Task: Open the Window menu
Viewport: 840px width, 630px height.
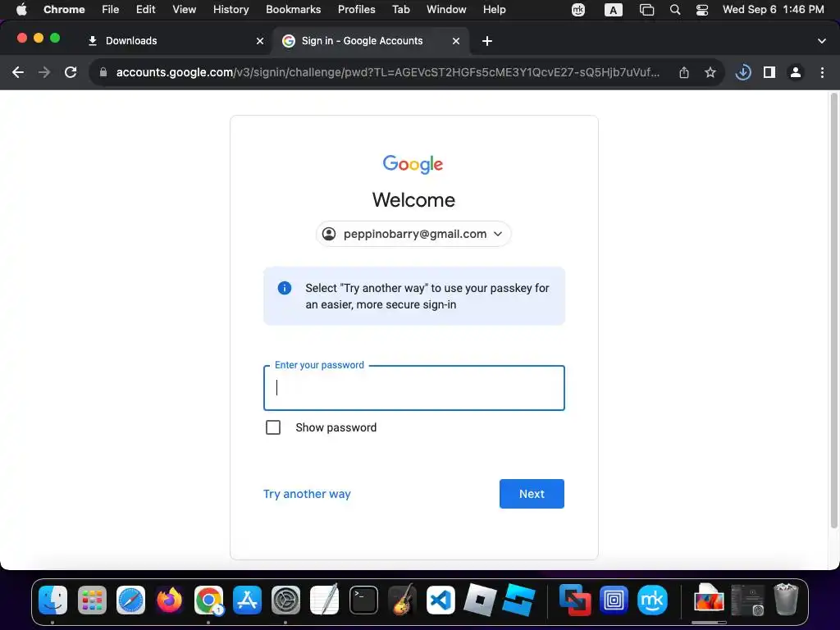Action: 446,10
